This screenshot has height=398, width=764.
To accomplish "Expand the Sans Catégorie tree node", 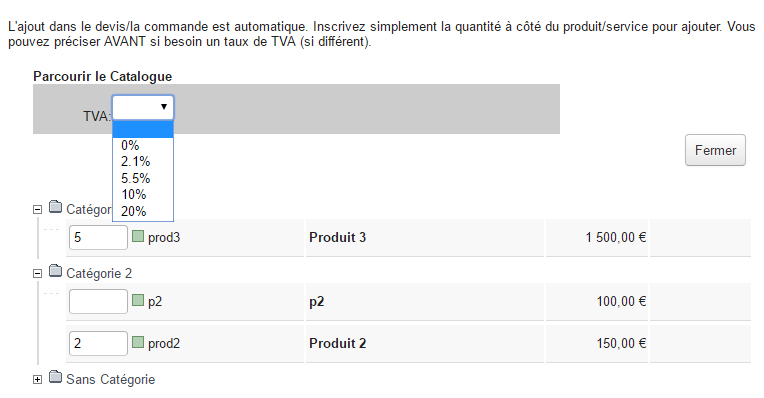I will pyautogui.click(x=38, y=379).
